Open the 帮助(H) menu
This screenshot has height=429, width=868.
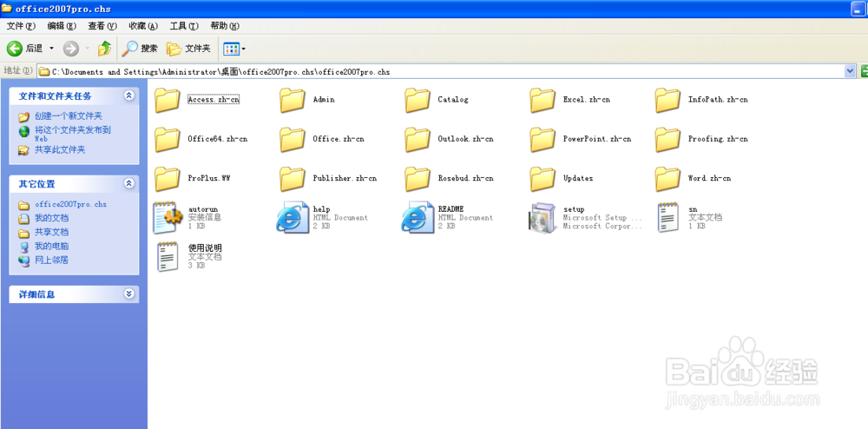coord(225,26)
